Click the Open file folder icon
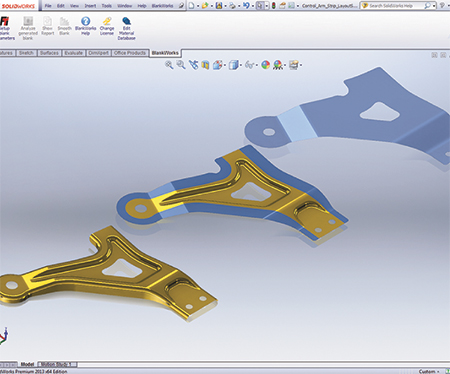This screenshot has height=374, width=450. tap(205, 6)
